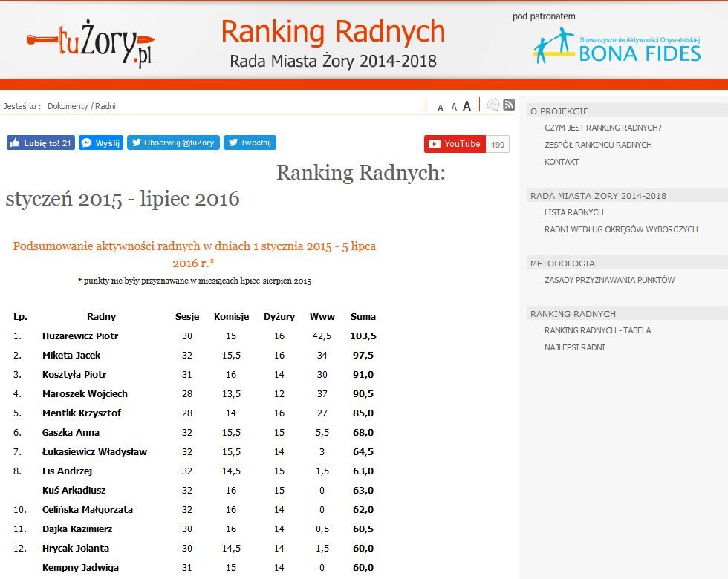Click the newspaper icon beside RSS
This screenshot has height=579, width=728.
coord(493,105)
